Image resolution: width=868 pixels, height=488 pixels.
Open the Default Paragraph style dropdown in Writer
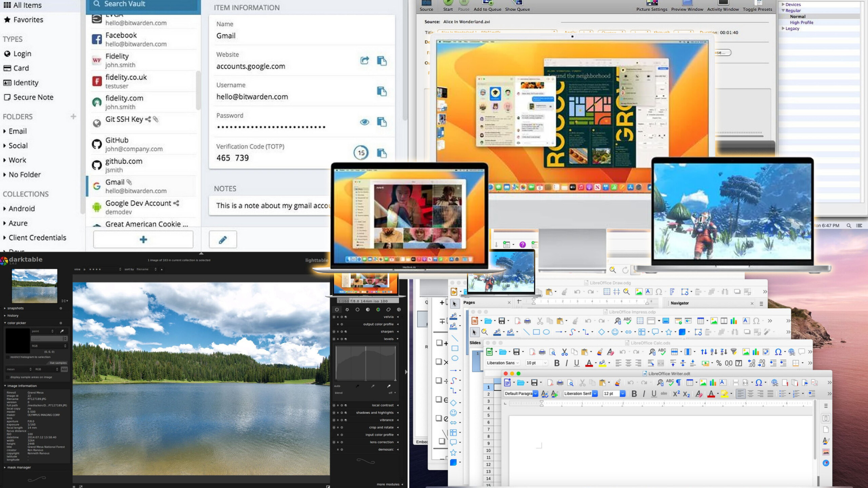pos(535,393)
